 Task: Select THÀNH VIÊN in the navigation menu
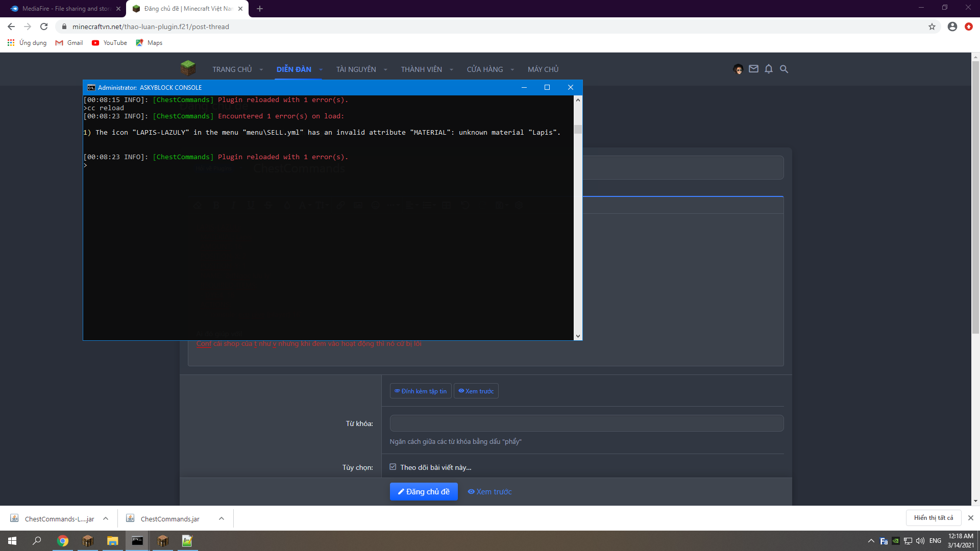tap(422, 69)
